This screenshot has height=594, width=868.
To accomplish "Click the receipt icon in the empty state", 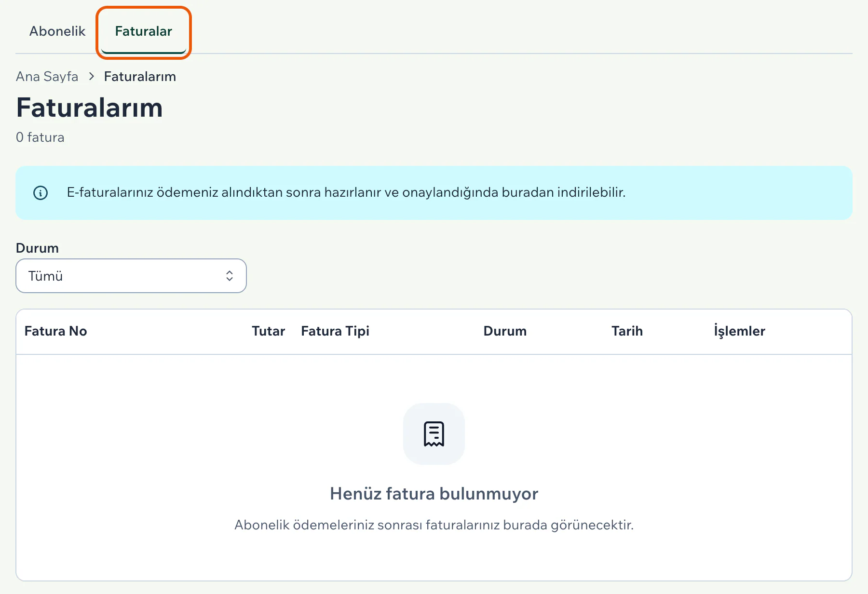I will pos(434,434).
